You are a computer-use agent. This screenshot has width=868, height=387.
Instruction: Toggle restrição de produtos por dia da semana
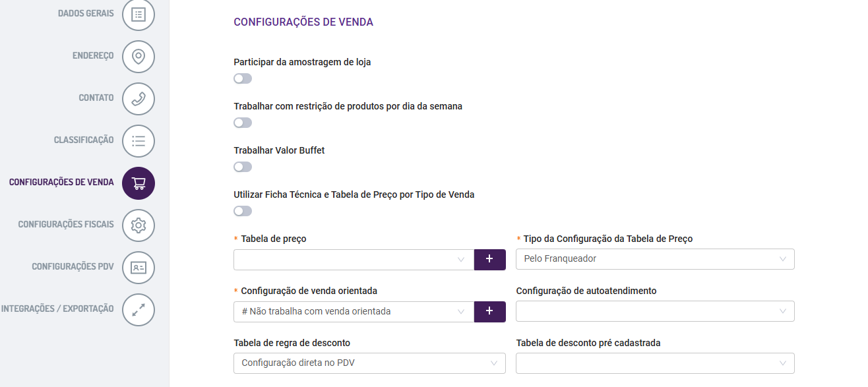(243, 123)
